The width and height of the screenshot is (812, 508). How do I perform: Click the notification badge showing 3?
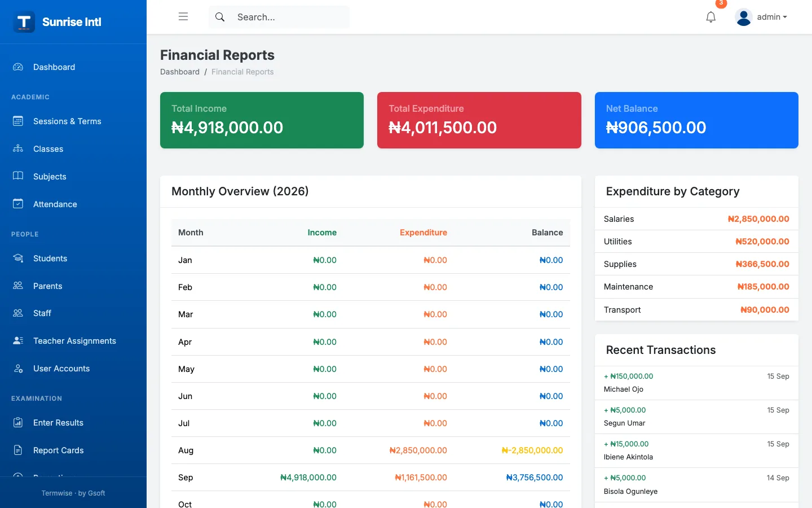[x=721, y=3]
